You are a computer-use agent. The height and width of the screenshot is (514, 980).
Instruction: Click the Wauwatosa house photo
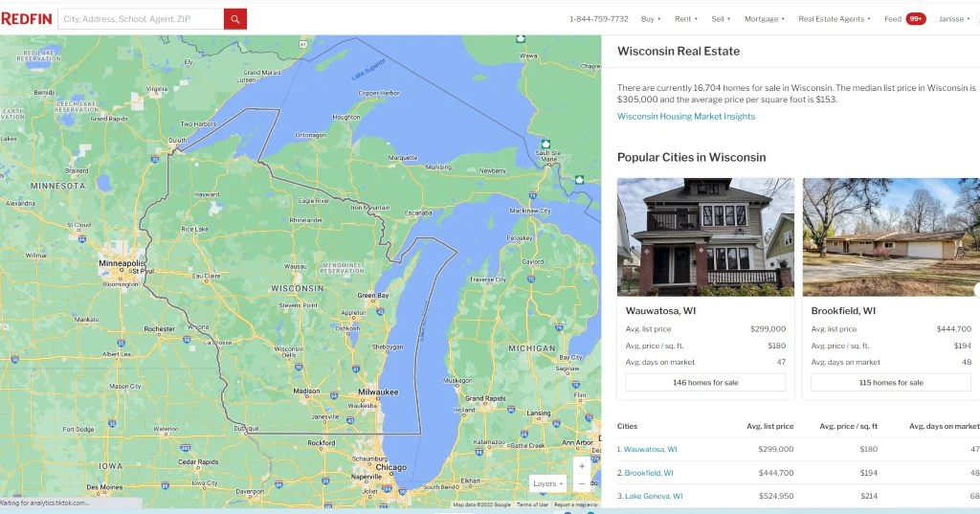(705, 237)
